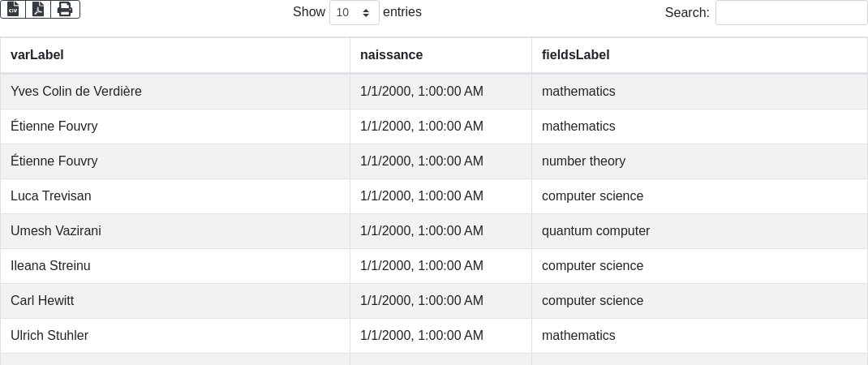
Task: Focus the Search input field
Action: point(791,13)
